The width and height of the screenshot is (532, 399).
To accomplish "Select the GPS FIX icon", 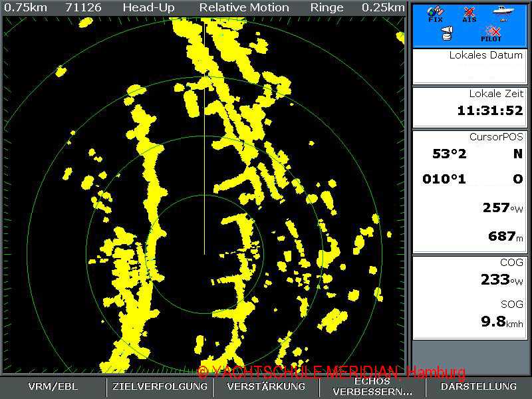I will click(x=435, y=11).
